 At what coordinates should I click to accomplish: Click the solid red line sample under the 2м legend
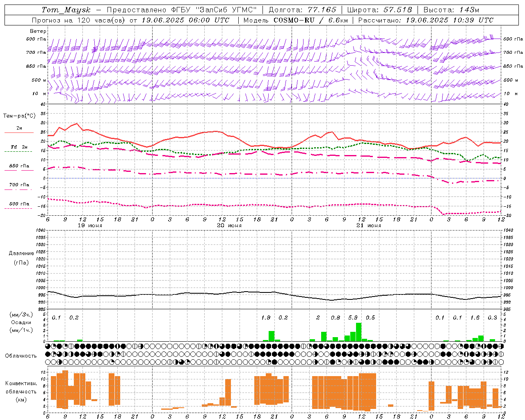pos(19,132)
